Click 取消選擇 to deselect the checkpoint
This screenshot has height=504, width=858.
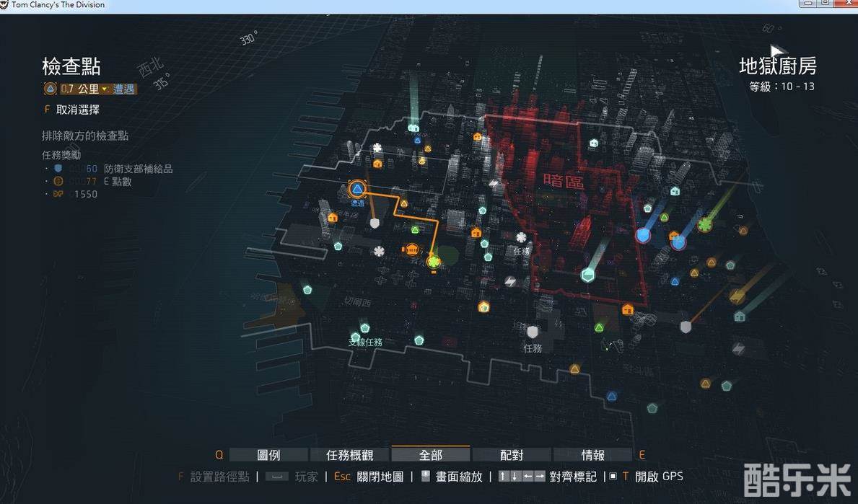[77, 110]
